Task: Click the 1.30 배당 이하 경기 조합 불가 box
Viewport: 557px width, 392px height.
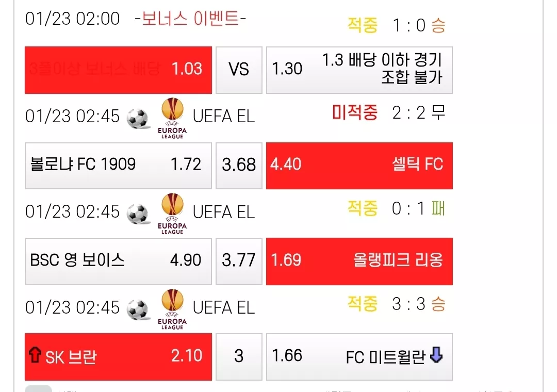Action: (x=359, y=70)
